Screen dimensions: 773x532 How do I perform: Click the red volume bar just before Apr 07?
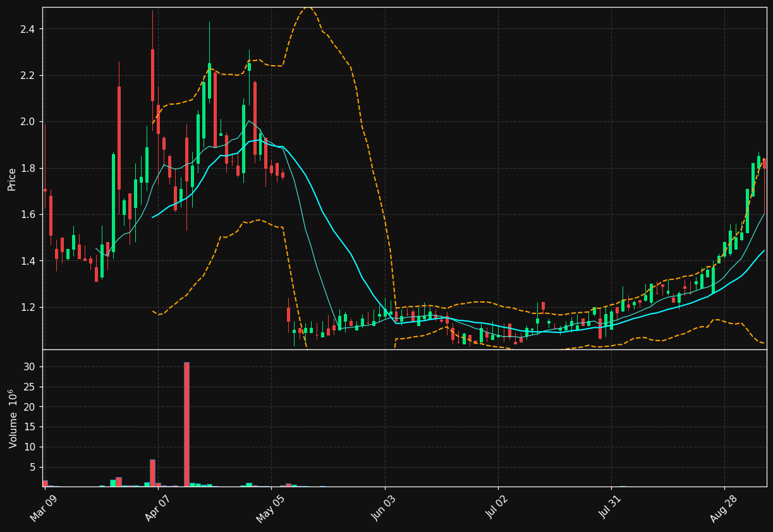pos(152,473)
